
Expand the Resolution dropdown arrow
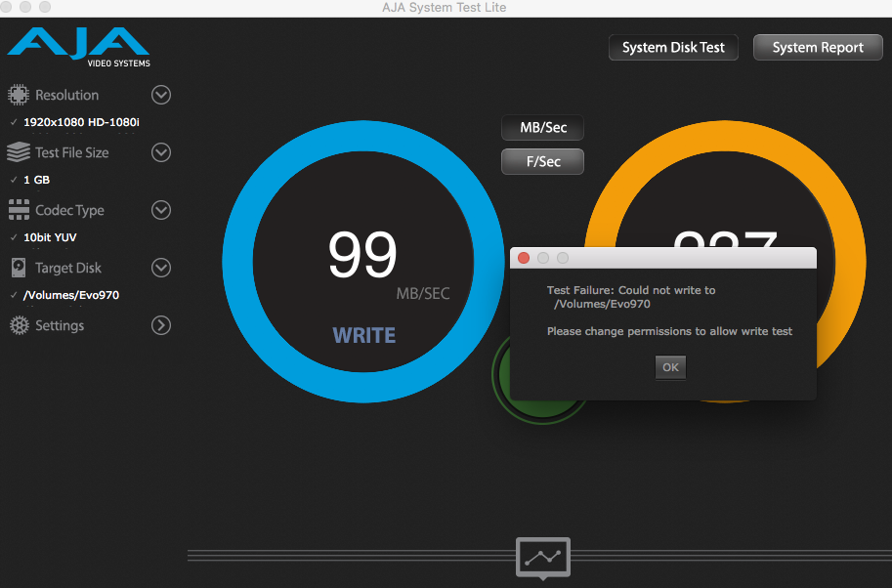pyautogui.click(x=161, y=95)
